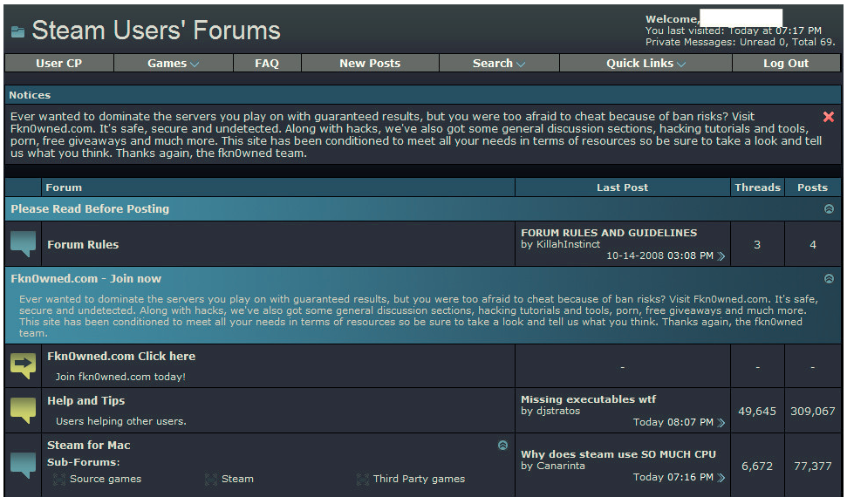Click the Threads column header
Viewport: 847px width, 504px height.
pyautogui.click(x=757, y=187)
